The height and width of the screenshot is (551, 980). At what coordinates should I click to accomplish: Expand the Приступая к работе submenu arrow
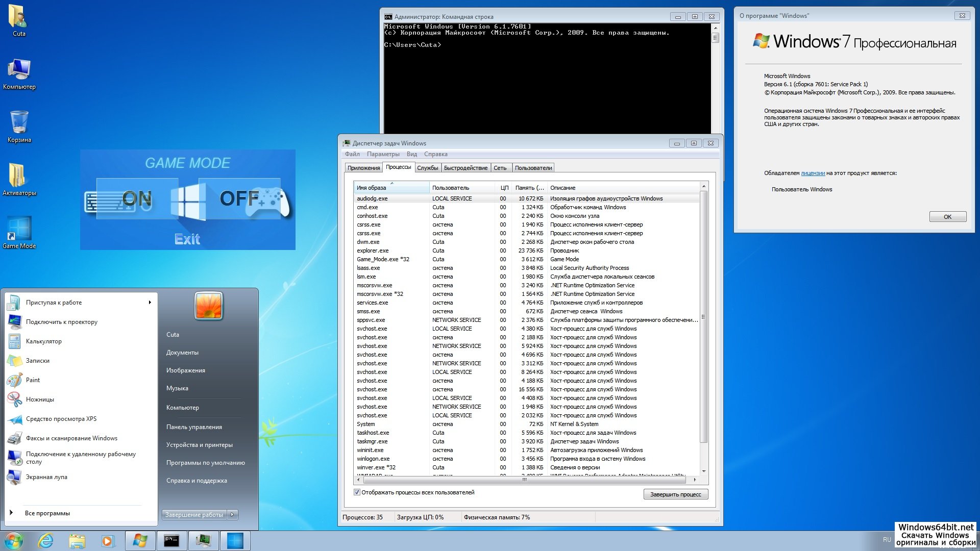[x=150, y=303]
